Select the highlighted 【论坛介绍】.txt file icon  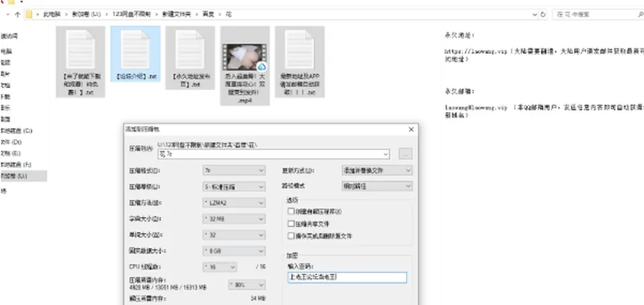pyautogui.click(x=135, y=49)
